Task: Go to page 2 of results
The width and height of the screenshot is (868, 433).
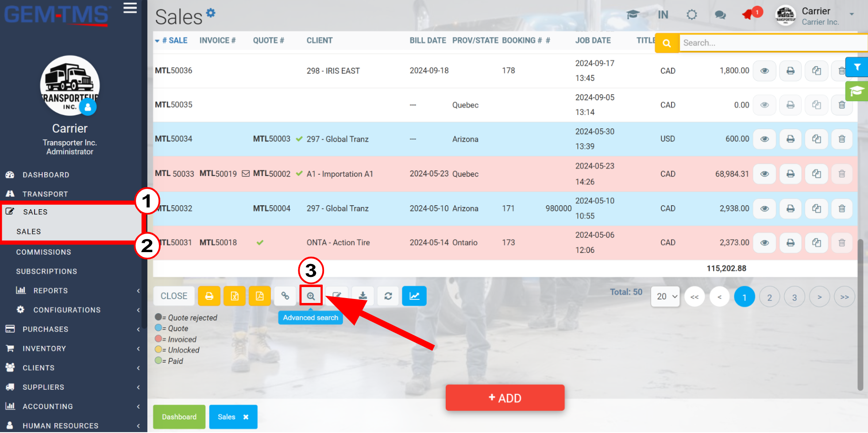Action: [x=770, y=297]
